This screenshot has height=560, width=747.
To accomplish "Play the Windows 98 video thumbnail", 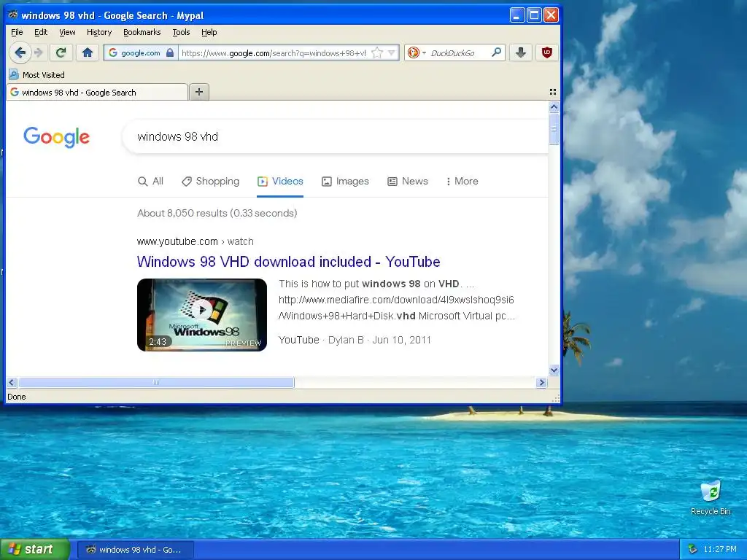I will click(202, 315).
